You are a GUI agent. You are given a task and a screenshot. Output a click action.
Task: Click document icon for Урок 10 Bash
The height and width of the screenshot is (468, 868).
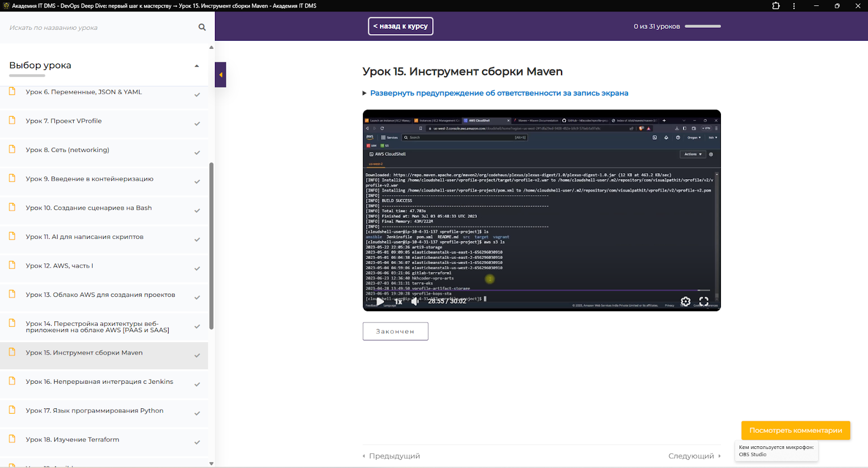12,207
